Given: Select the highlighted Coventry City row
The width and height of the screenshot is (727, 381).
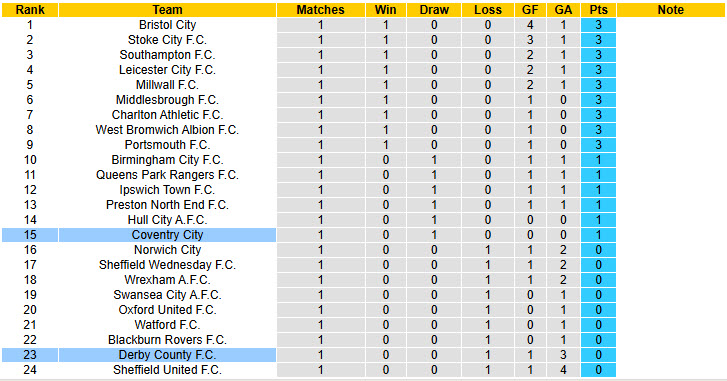Looking at the screenshot, I should click(309, 235).
